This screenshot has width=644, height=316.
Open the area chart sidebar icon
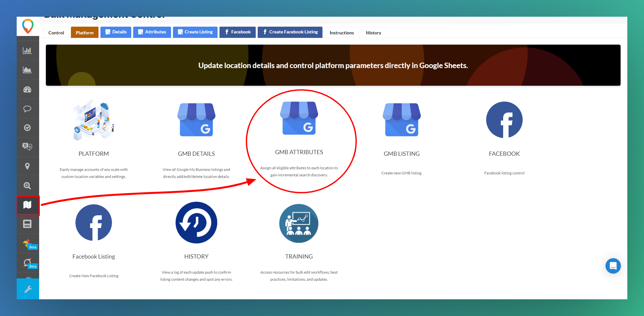27,70
